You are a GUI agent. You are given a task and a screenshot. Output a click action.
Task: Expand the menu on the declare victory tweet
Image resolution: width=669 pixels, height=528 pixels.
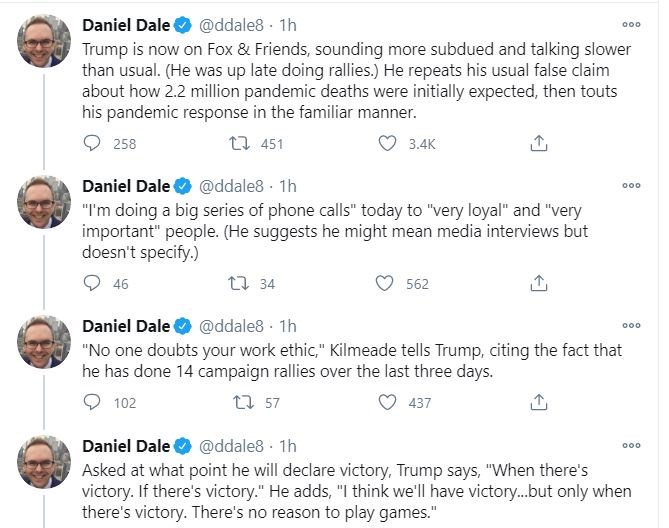click(x=631, y=445)
